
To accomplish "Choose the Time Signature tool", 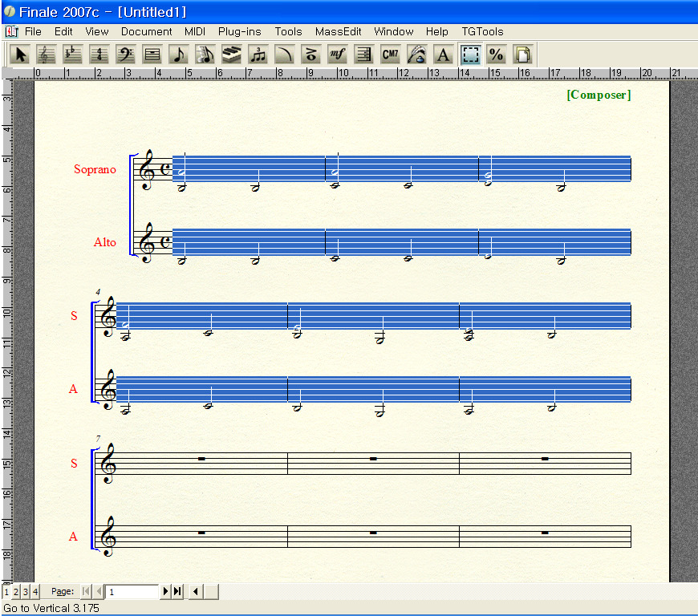I will (x=99, y=55).
